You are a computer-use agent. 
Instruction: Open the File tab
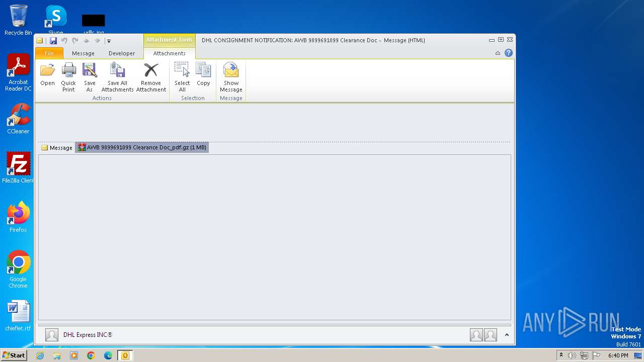[x=49, y=53]
